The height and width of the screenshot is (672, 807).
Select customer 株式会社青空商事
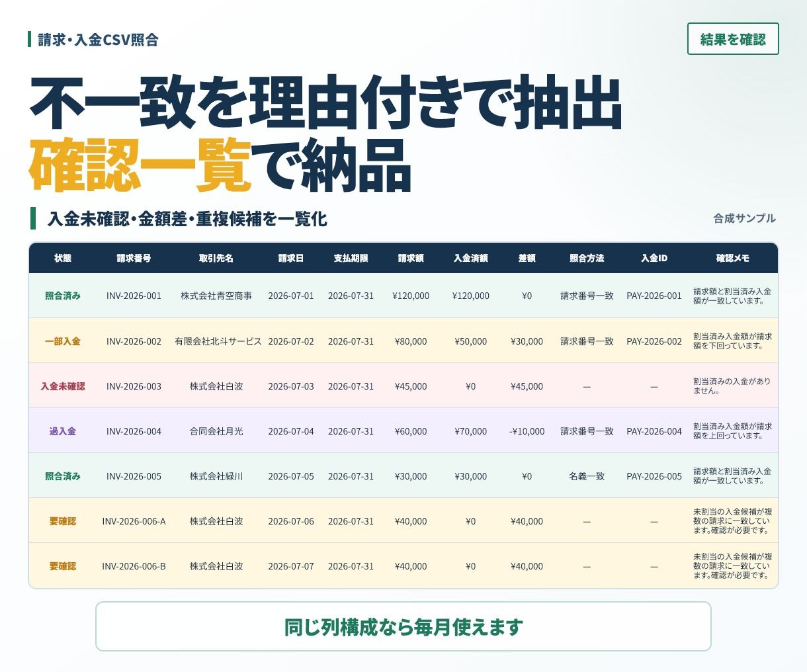[216, 296]
